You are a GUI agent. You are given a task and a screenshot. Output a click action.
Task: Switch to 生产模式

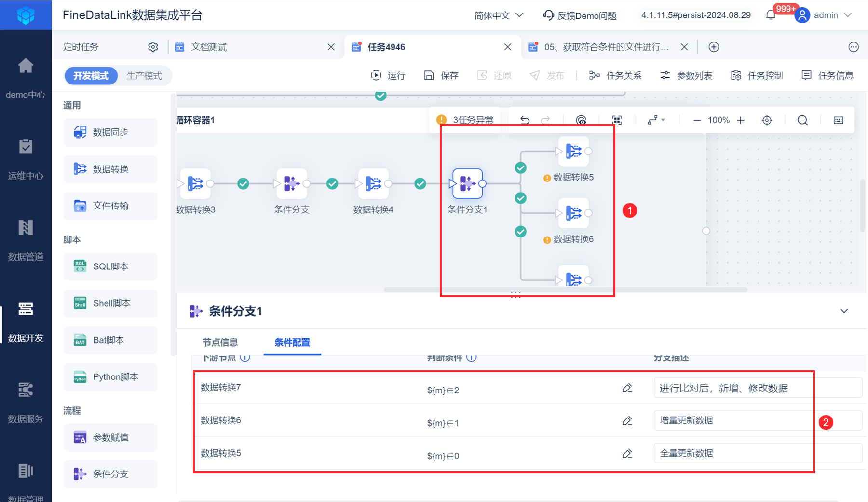point(144,76)
